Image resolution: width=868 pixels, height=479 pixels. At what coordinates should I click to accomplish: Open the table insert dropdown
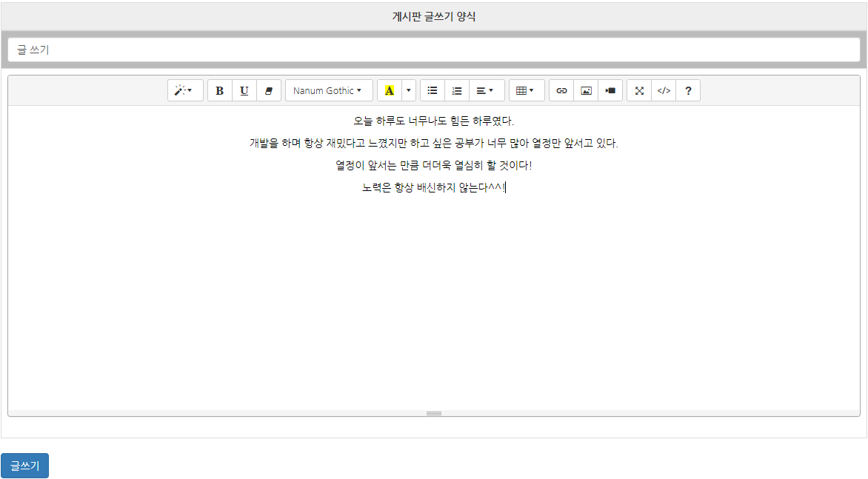[527, 91]
